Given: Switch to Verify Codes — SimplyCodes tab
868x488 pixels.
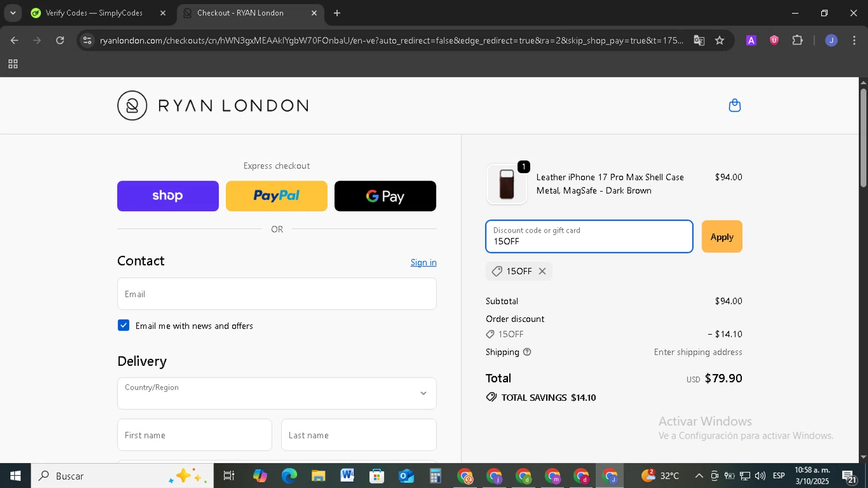Looking at the screenshot, I should click(98, 13).
